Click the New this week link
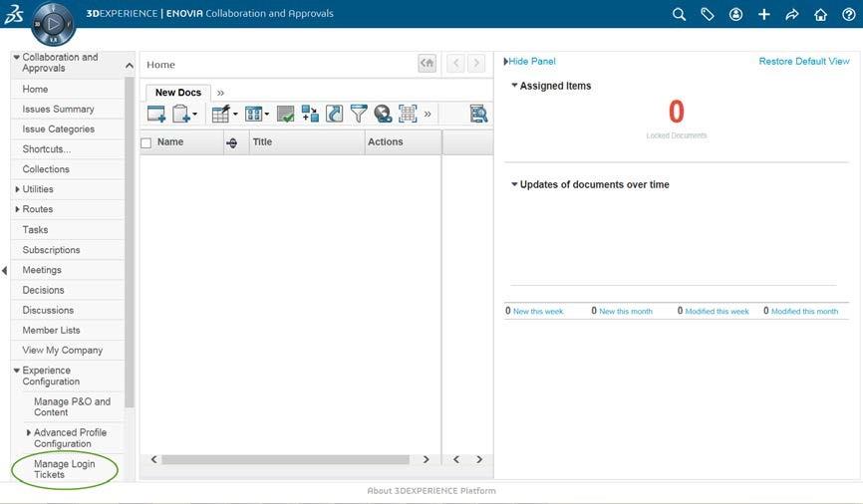Screen dimensions: 863x504 click(538, 312)
